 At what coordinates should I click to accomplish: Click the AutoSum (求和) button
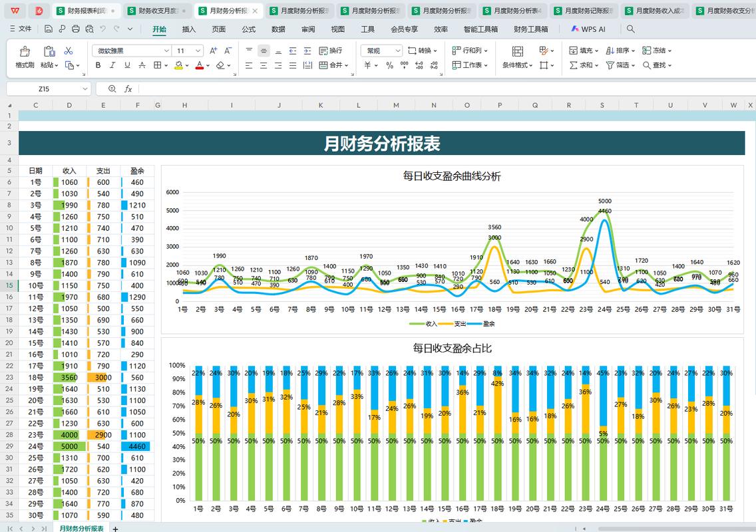tap(584, 65)
